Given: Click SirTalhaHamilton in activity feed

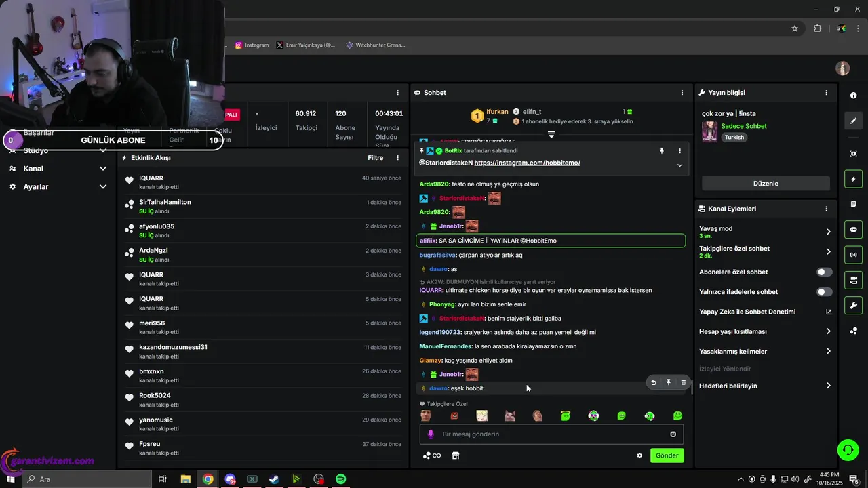Looking at the screenshot, I should click(x=165, y=202).
